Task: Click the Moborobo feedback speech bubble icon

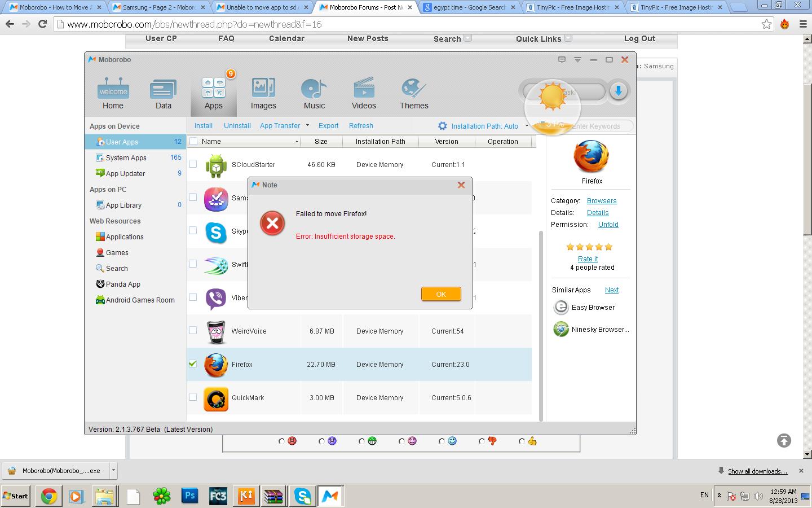Action: [562, 59]
